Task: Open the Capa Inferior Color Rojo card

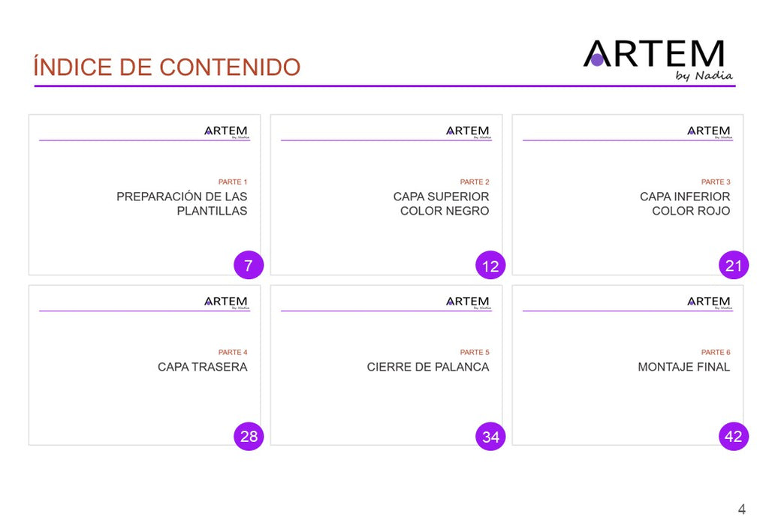Action: 628,194
